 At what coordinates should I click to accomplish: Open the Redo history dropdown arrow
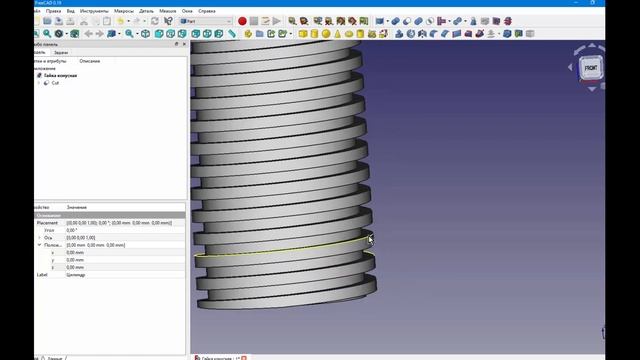click(x=144, y=21)
